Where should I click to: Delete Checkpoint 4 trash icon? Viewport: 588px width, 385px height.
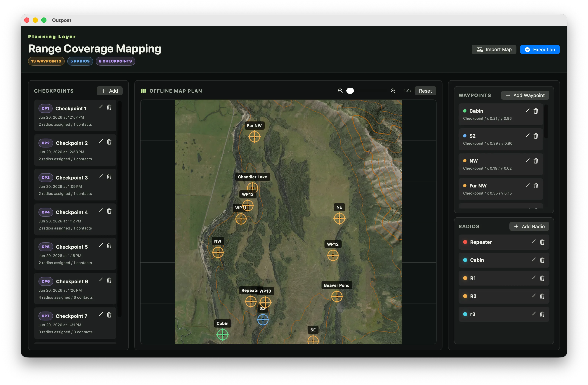(x=109, y=211)
